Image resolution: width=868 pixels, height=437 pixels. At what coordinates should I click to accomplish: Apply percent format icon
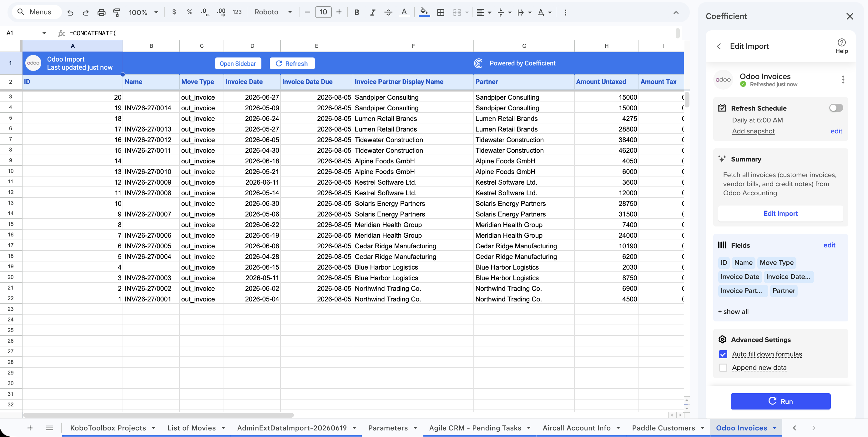pos(189,12)
